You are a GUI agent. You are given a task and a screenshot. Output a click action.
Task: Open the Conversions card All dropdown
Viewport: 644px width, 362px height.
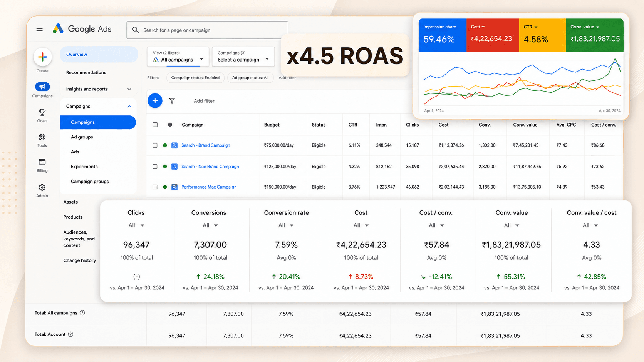tap(210, 225)
